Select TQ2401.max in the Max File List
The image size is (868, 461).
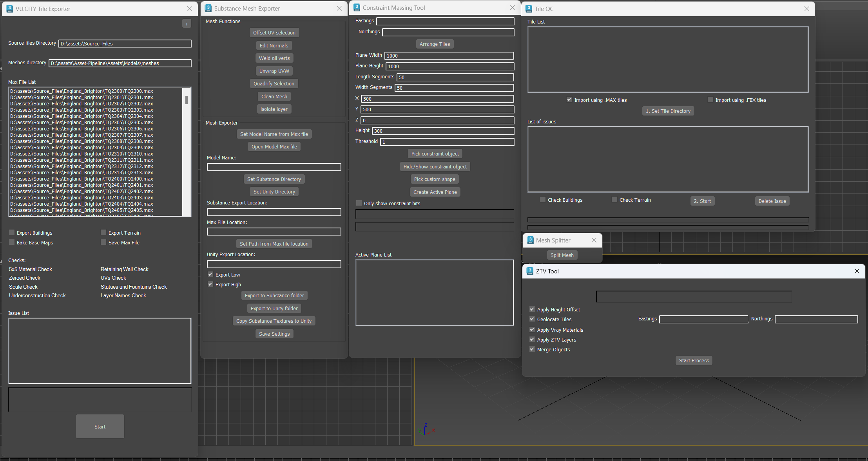pos(82,185)
